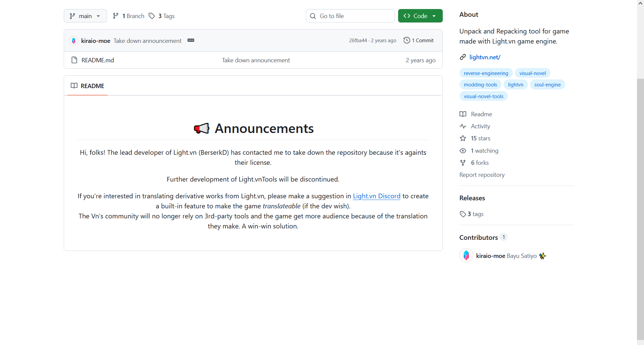Open kiraio-moe contributor profile name

coord(491,256)
